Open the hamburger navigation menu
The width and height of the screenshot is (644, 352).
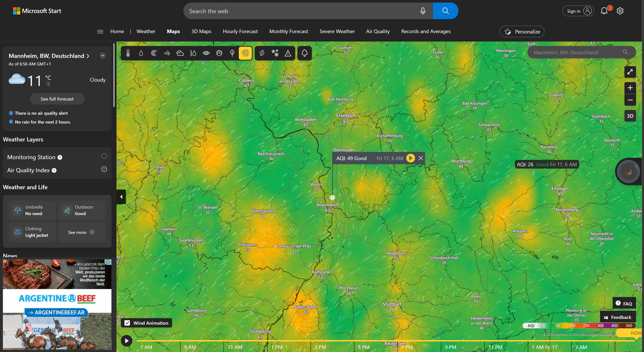100,31
